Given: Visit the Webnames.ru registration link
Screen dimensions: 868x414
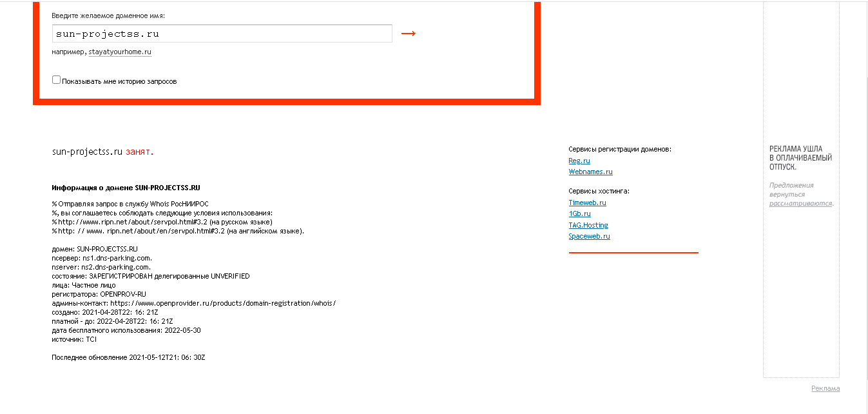Looking at the screenshot, I should click(x=590, y=172).
